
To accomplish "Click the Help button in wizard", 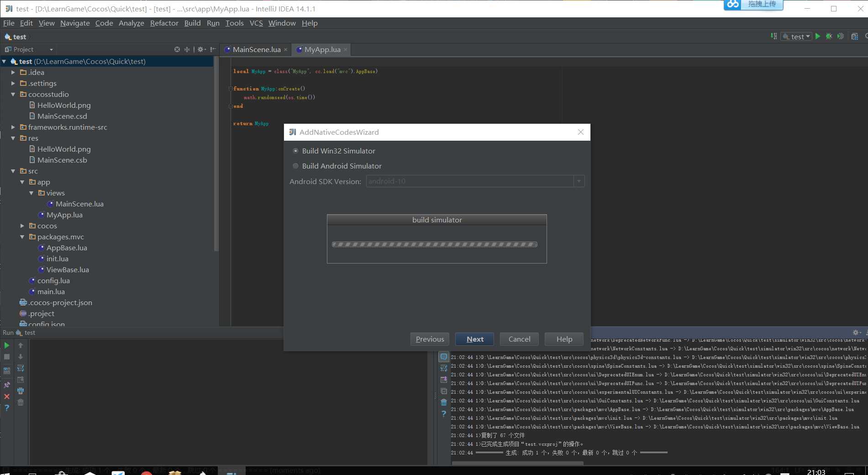I will click(564, 339).
